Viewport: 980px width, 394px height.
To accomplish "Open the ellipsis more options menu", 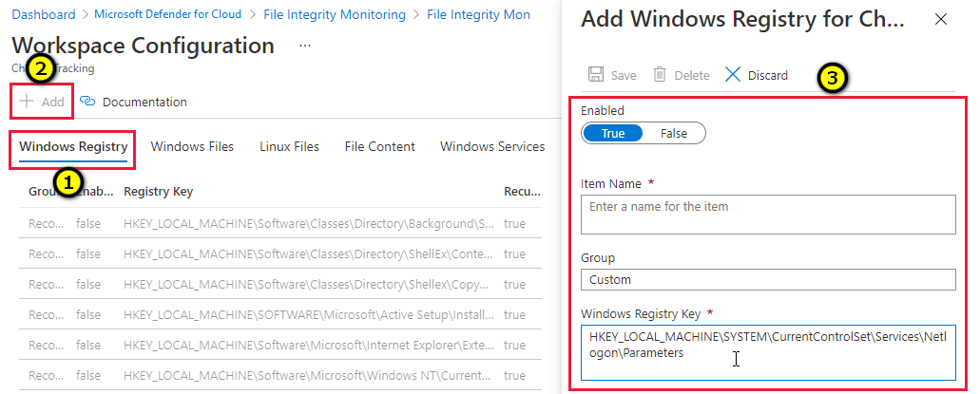I will 304,46.
